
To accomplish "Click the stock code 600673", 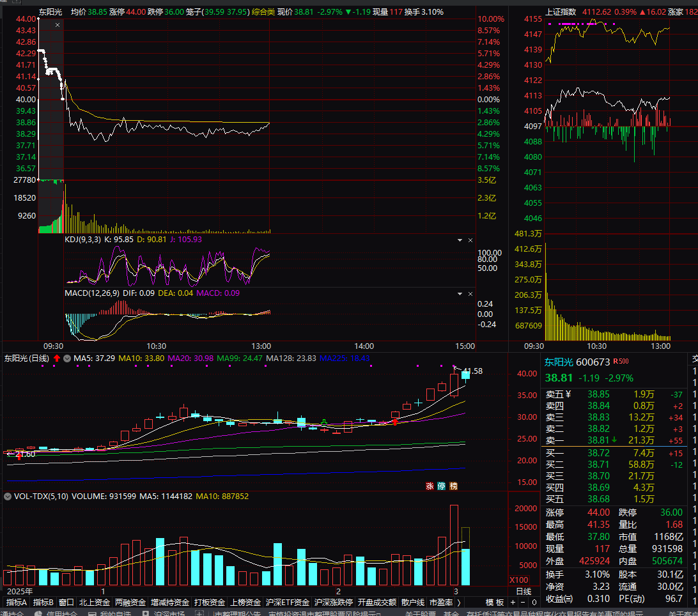I will click(593, 362).
